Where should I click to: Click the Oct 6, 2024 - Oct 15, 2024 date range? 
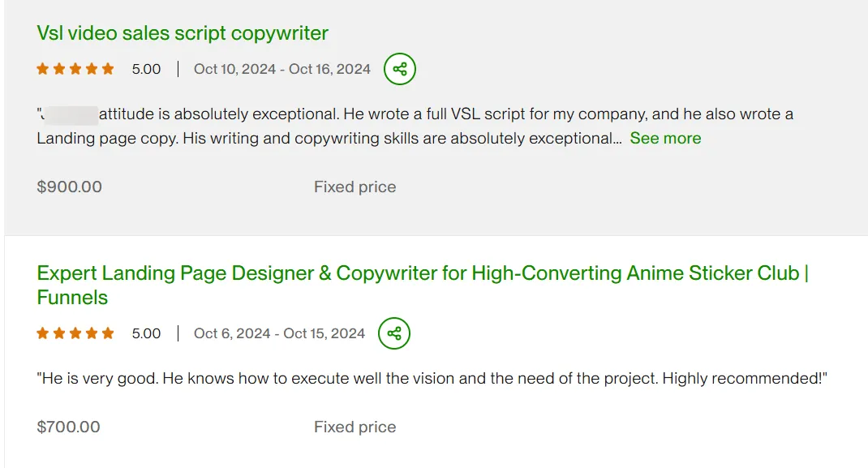[279, 333]
